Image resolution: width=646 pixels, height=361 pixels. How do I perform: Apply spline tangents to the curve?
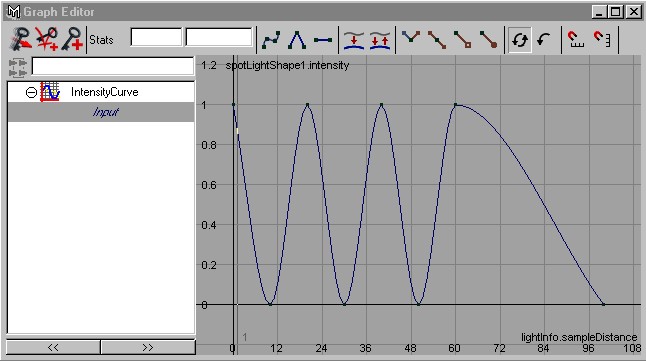tap(271, 40)
